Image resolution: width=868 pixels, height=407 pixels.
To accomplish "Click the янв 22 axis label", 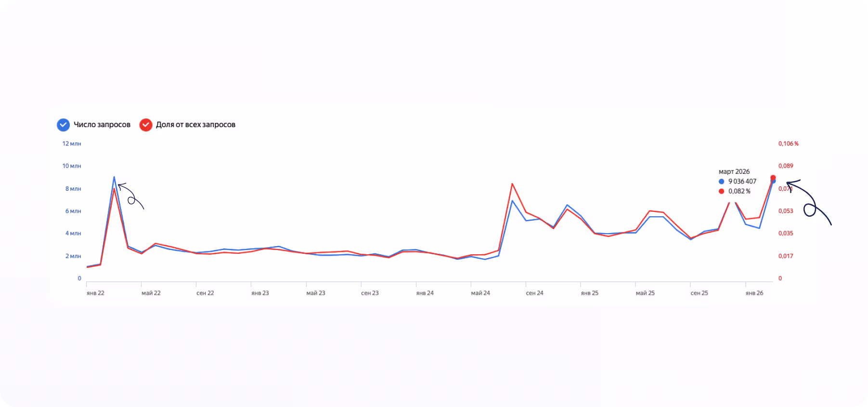I will coord(95,293).
